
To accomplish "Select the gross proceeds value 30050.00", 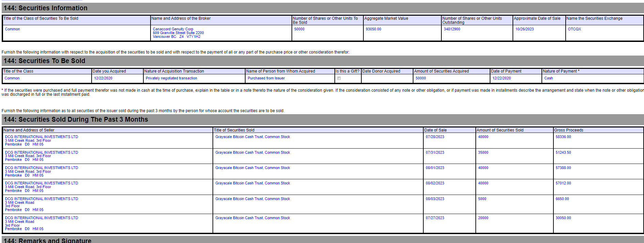I will (563, 218).
